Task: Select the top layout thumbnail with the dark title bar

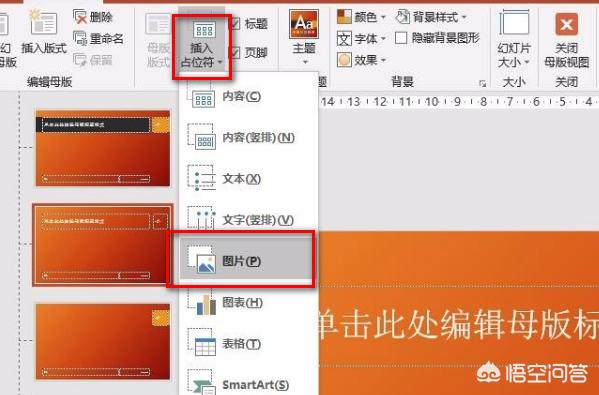Action: (x=103, y=148)
